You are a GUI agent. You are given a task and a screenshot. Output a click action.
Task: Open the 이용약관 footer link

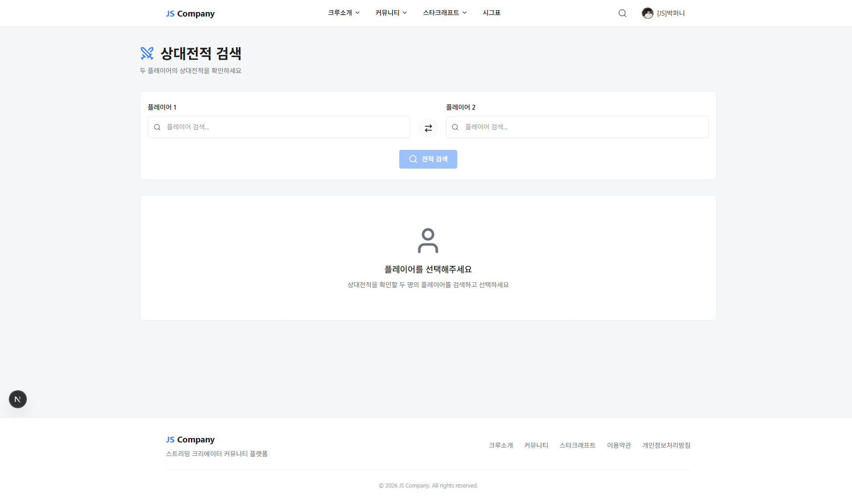tap(619, 445)
